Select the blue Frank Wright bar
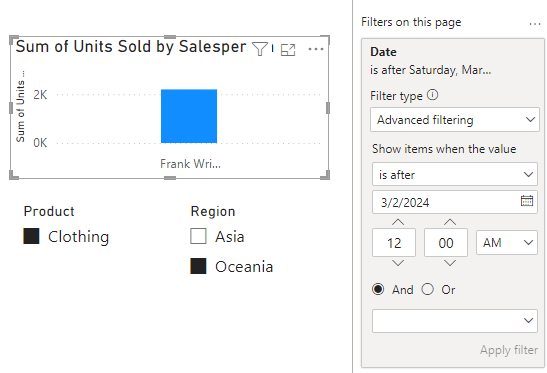547x373 pixels. tap(189, 116)
